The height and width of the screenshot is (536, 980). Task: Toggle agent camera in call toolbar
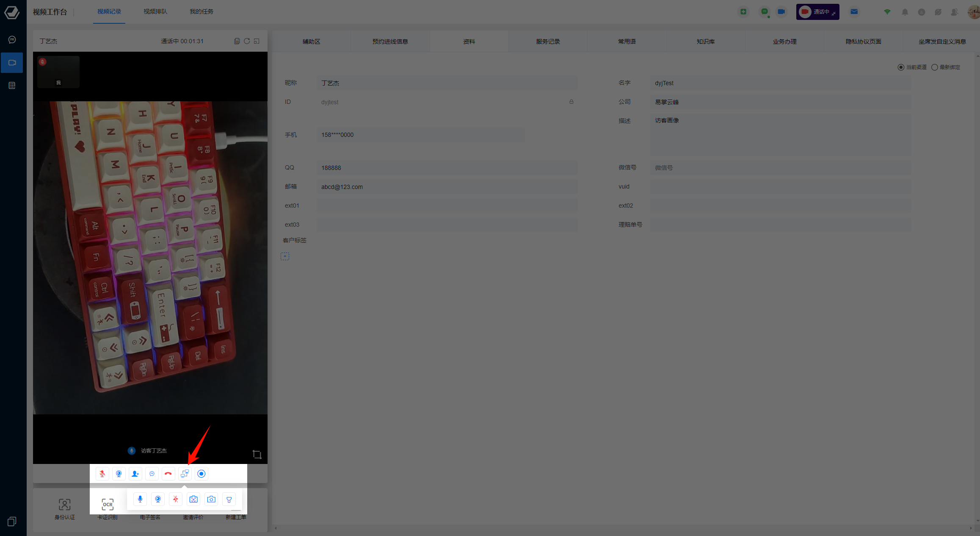click(119, 474)
